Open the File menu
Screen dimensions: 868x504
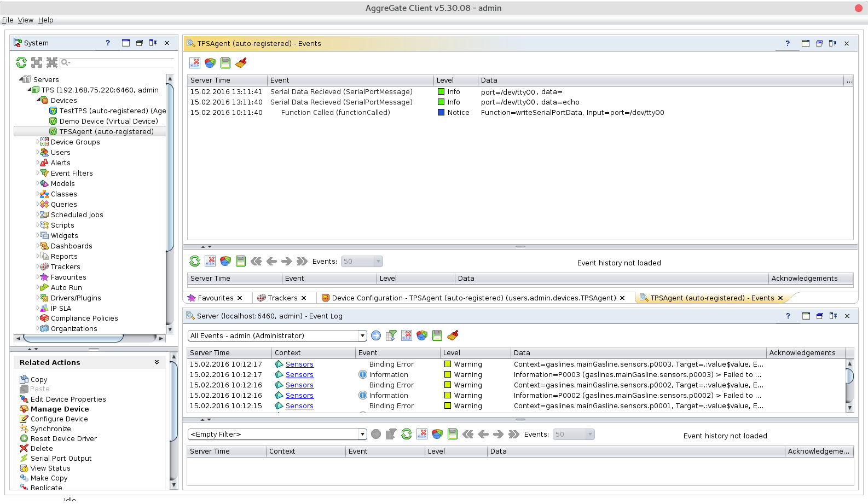tap(8, 20)
